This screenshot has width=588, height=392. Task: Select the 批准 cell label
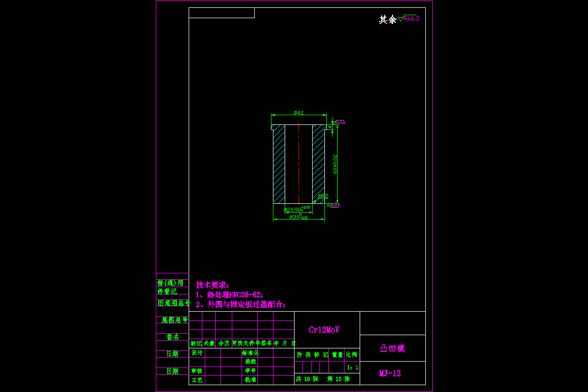[x=250, y=380]
